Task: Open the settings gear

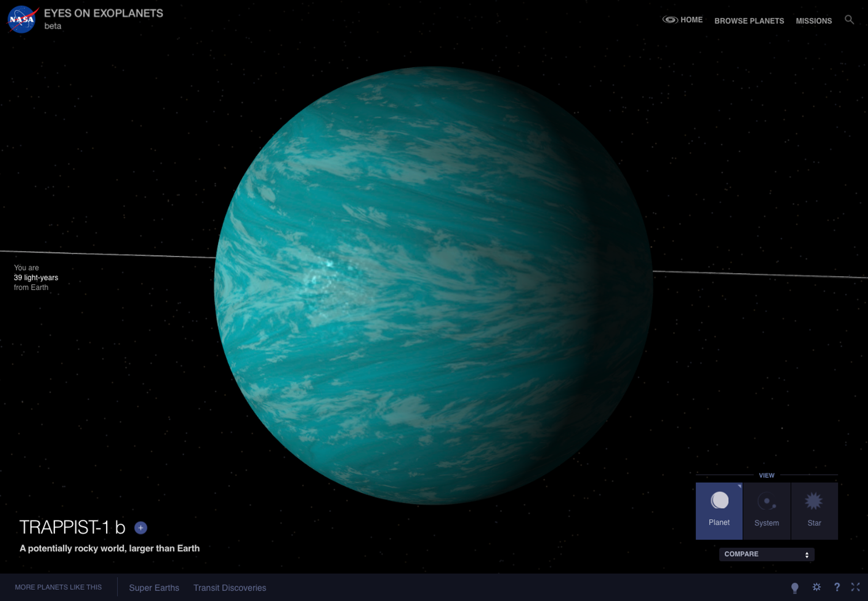Action: coord(816,587)
